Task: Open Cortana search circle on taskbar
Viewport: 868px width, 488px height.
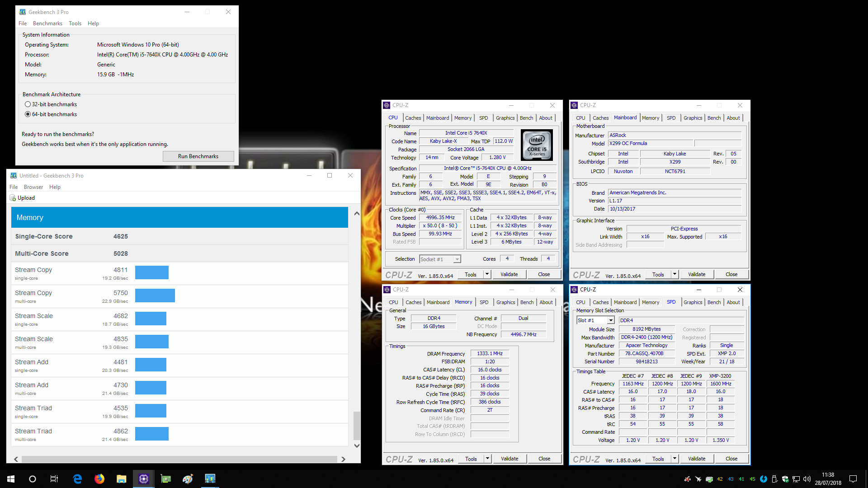Action: click(33, 479)
